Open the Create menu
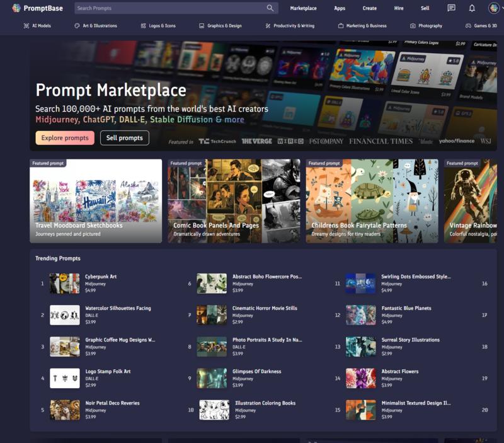Viewport: 504px width, 443px height. point(370,8)
